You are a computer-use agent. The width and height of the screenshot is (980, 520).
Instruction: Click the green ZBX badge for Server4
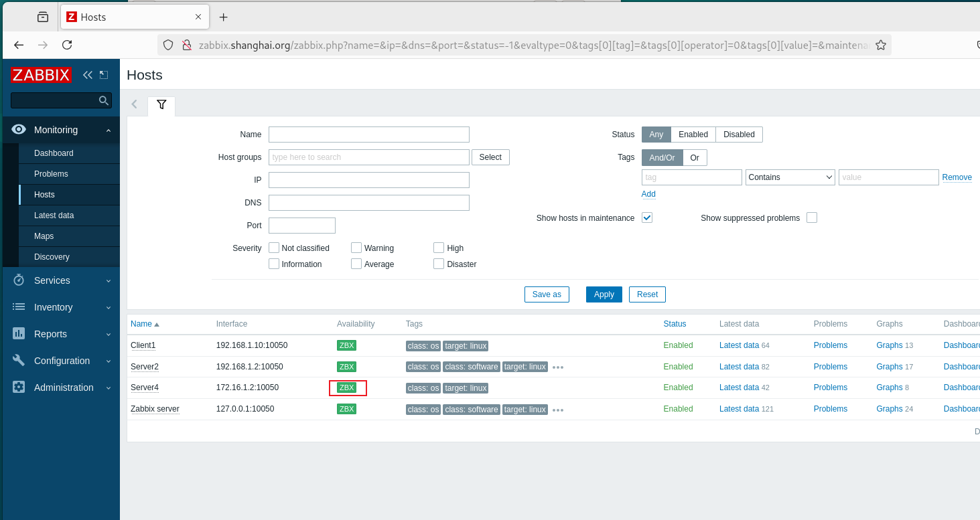[347, 387]
